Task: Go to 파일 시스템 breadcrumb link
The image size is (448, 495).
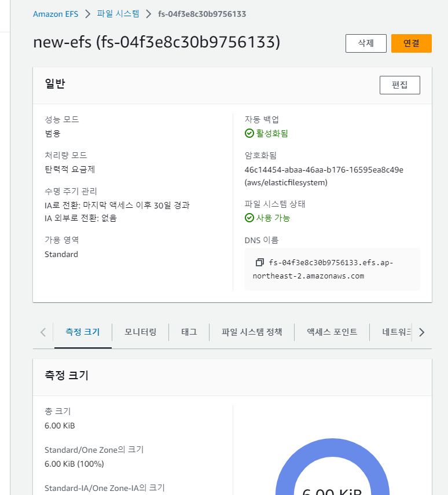Action: (x=117, y=14)
